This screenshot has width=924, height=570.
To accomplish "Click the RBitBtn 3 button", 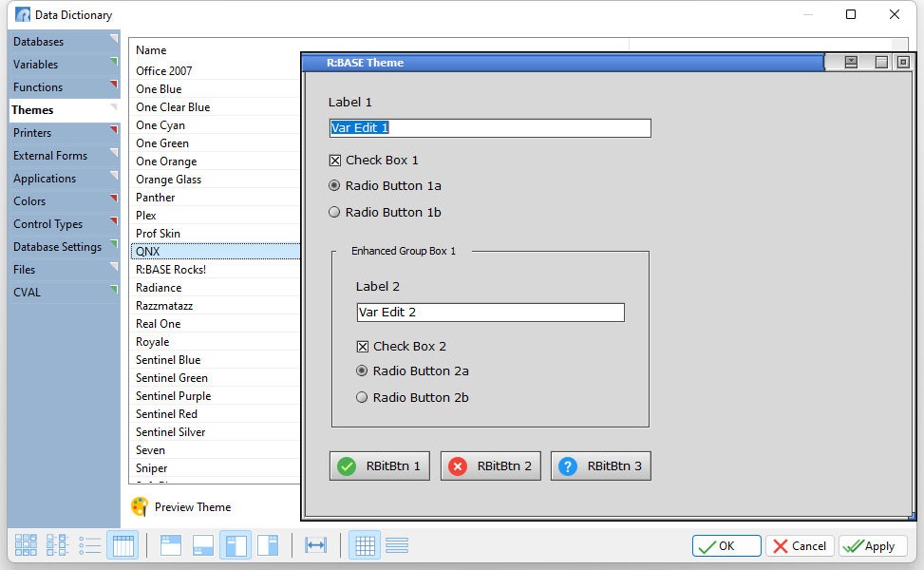I will tap(600, 466).
